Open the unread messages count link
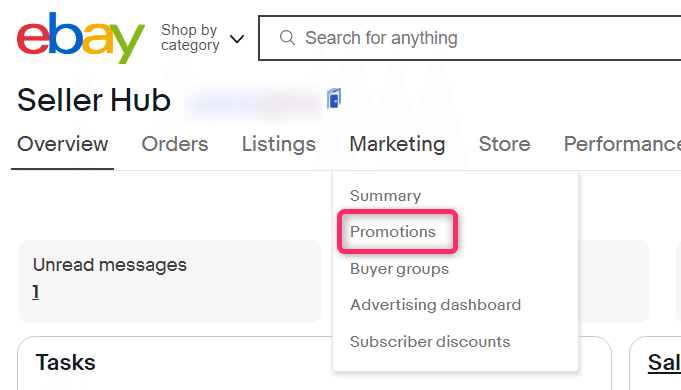681x390 pixels. pyautogui.click(x=36, y=292)
